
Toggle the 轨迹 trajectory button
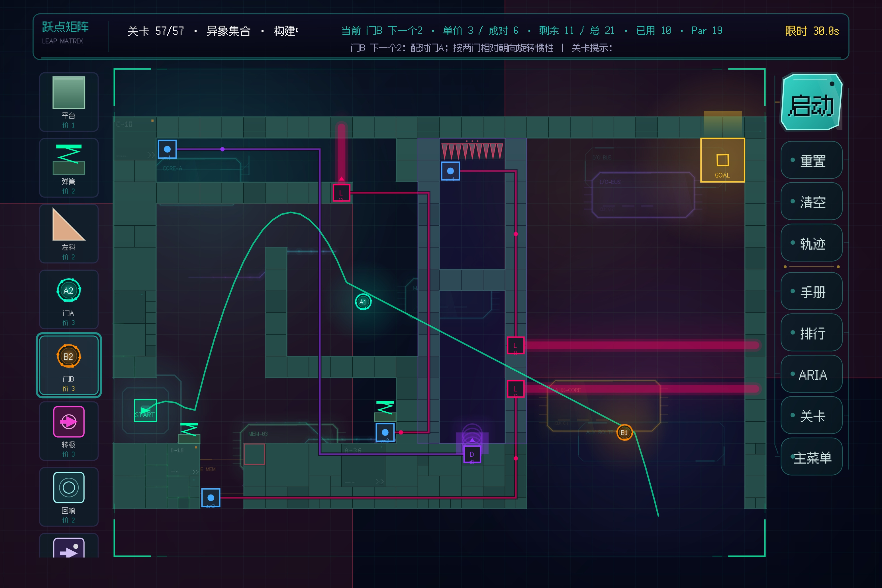click(812, 243)
